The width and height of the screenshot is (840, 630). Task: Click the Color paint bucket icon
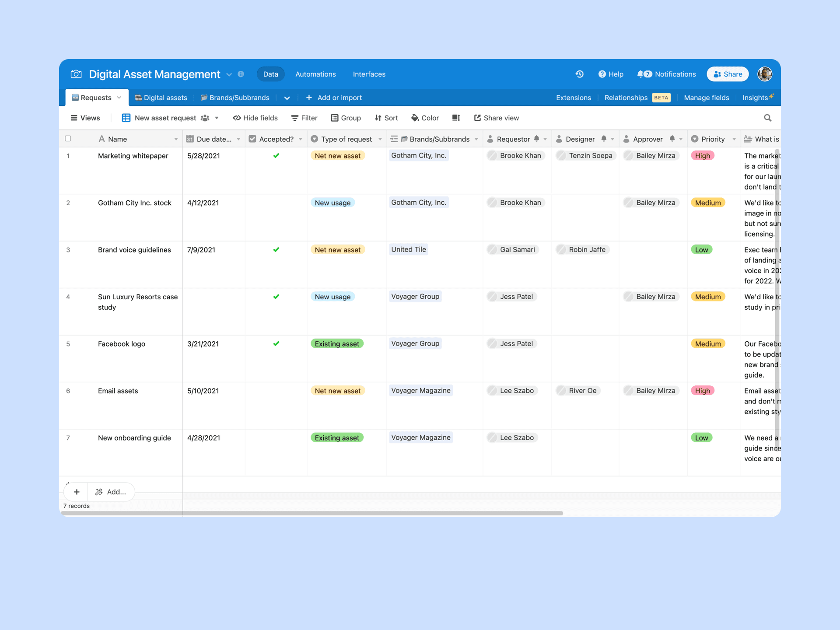[415, 118]
